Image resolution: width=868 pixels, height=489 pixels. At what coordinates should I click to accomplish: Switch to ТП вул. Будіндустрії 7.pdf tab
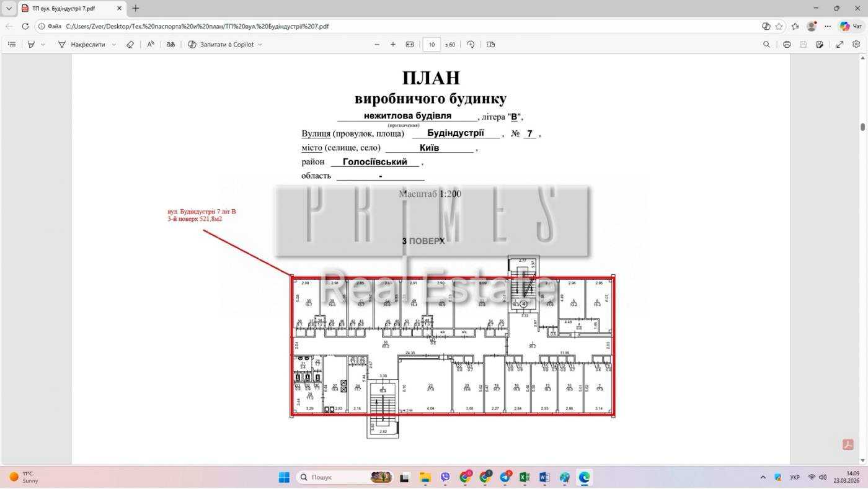(x=71, y=9)
